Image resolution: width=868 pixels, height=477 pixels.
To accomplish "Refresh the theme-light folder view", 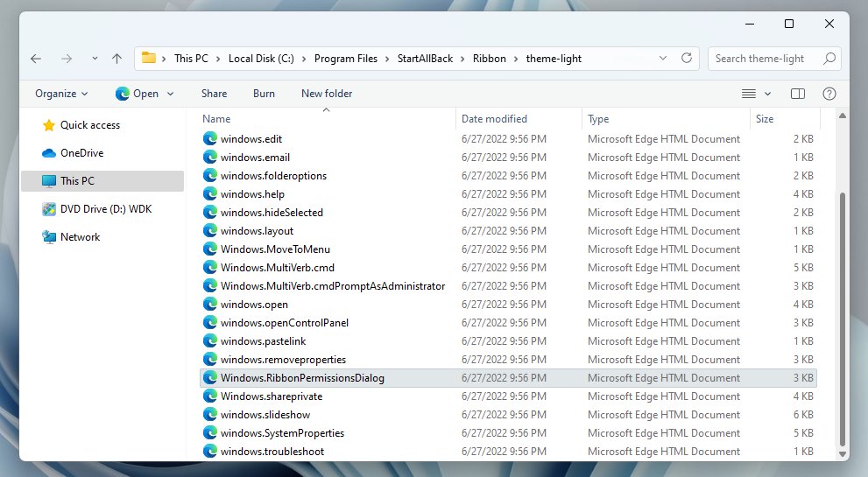I will point(687,58).
